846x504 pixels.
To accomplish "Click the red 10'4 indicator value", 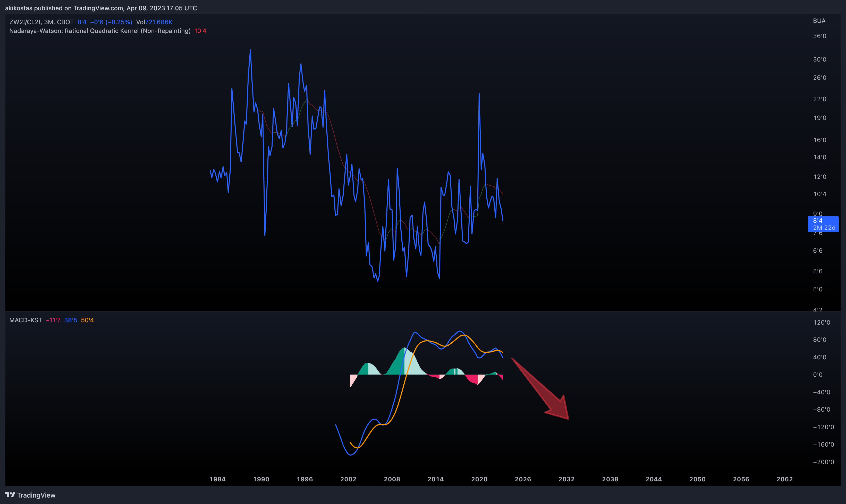I will tap(200, 31).
